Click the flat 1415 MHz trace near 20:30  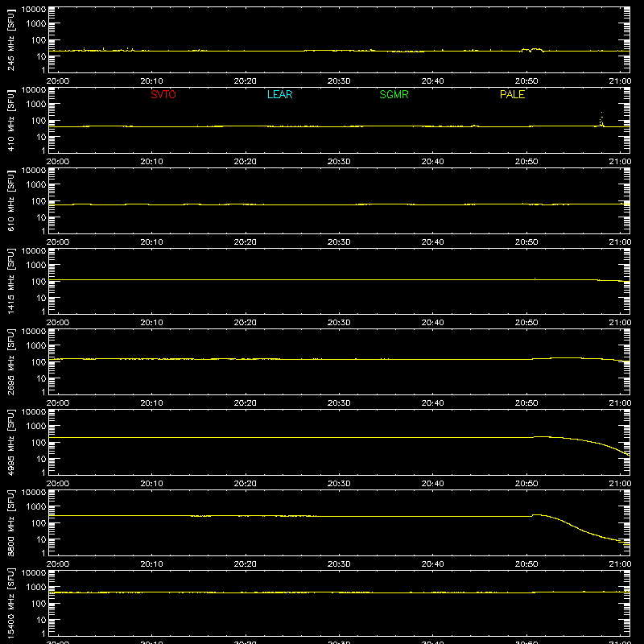pos(339,279)
